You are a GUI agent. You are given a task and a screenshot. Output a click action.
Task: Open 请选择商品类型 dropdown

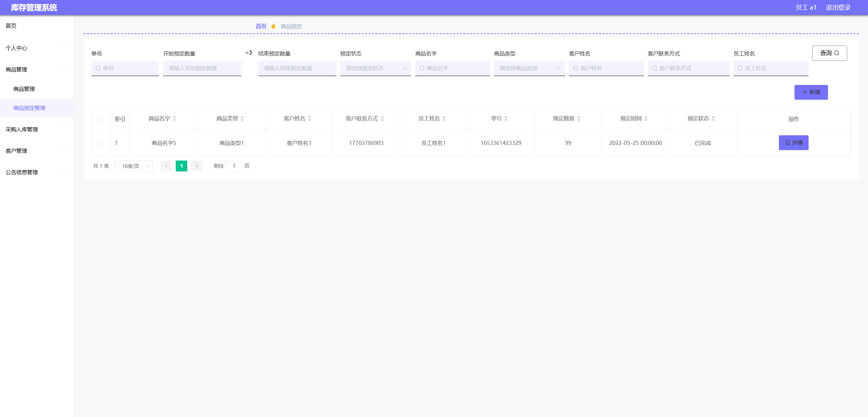[529, 68]
